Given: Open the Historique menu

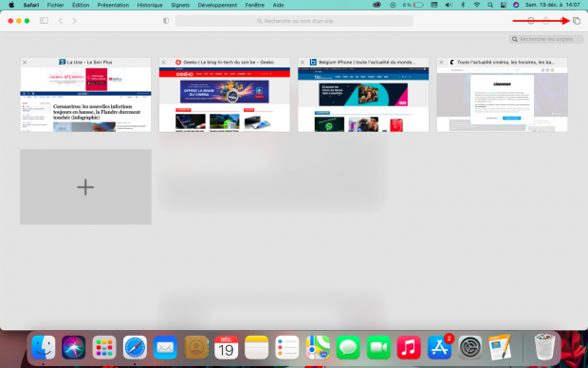Looking at the screenshot, I should point(150,5).
